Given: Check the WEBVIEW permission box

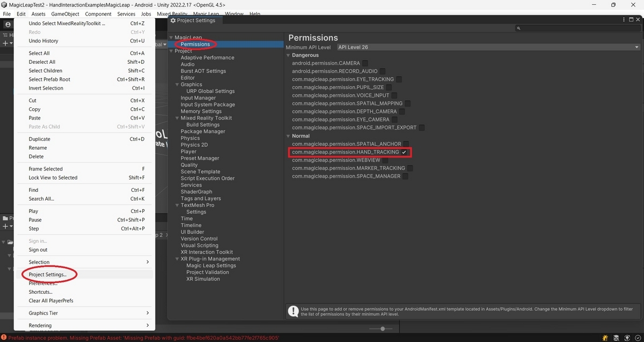Looking at the screenshot, I should [385, 160].
